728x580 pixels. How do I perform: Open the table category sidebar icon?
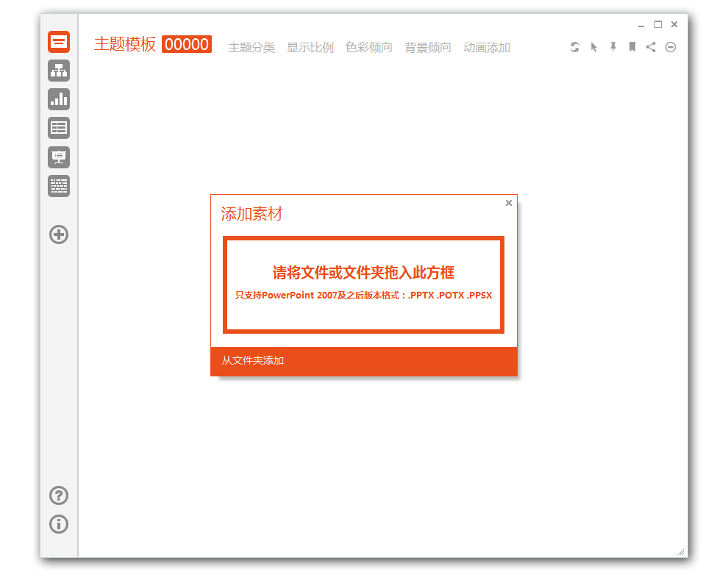[x=59, y=128]
